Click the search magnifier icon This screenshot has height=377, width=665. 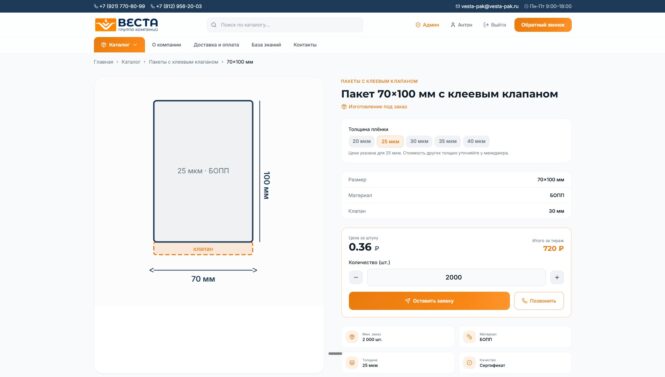tap(214, 25)
